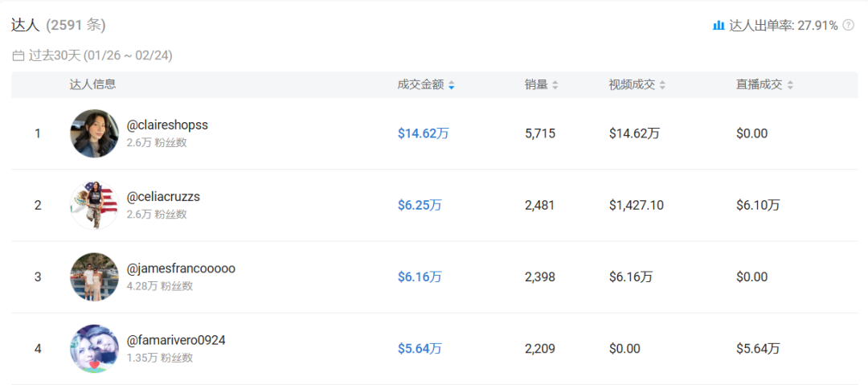Viewport: 868px width, 385px height.
Task: Click the @jamesfrancooooo username link
Action: point(181,268)
